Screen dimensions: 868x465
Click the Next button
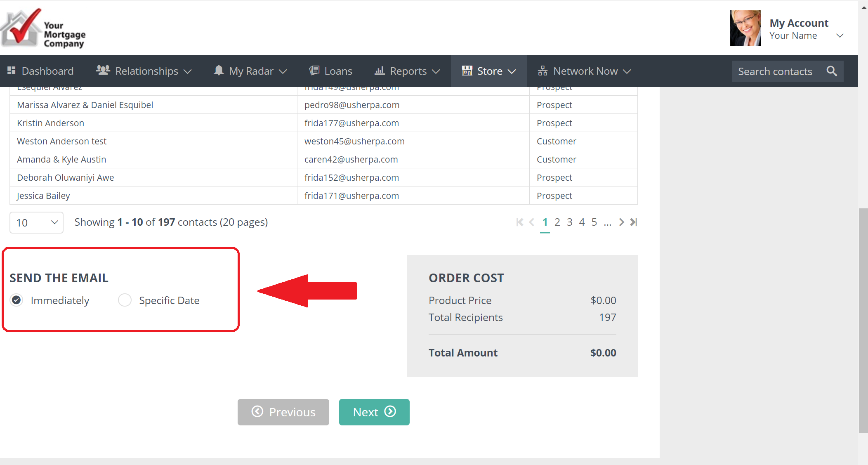click(x=374, y=412)
